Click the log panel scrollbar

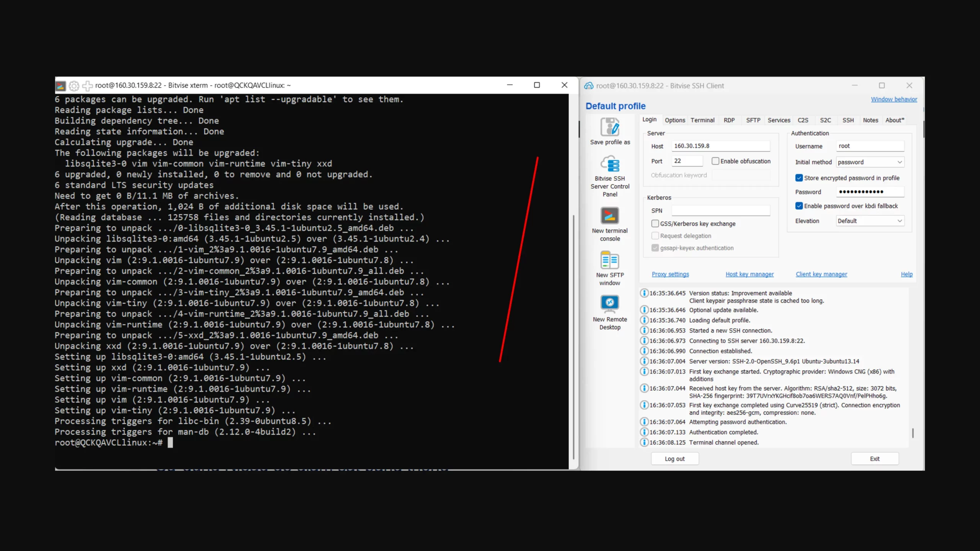[913, 433]
